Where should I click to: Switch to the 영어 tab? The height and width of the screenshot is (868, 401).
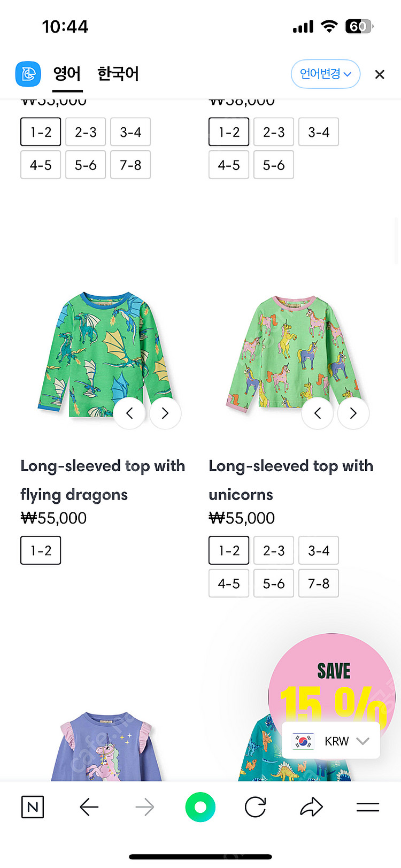tap(67, 74)
